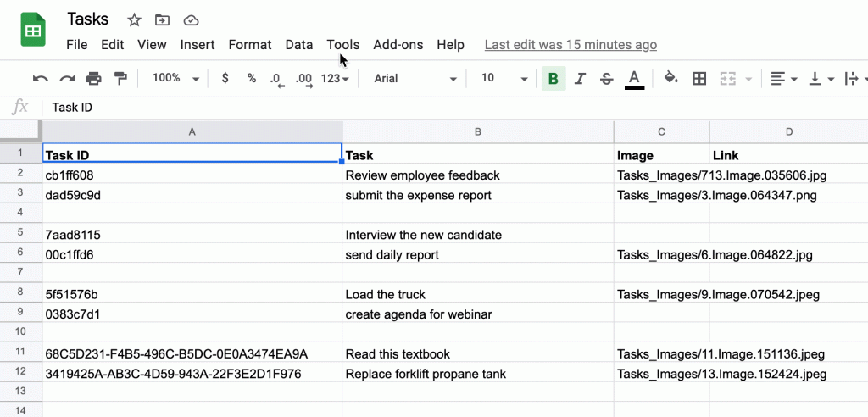Open the Format menu
Viewport: 868px width, 417px height.
[250, 45]
